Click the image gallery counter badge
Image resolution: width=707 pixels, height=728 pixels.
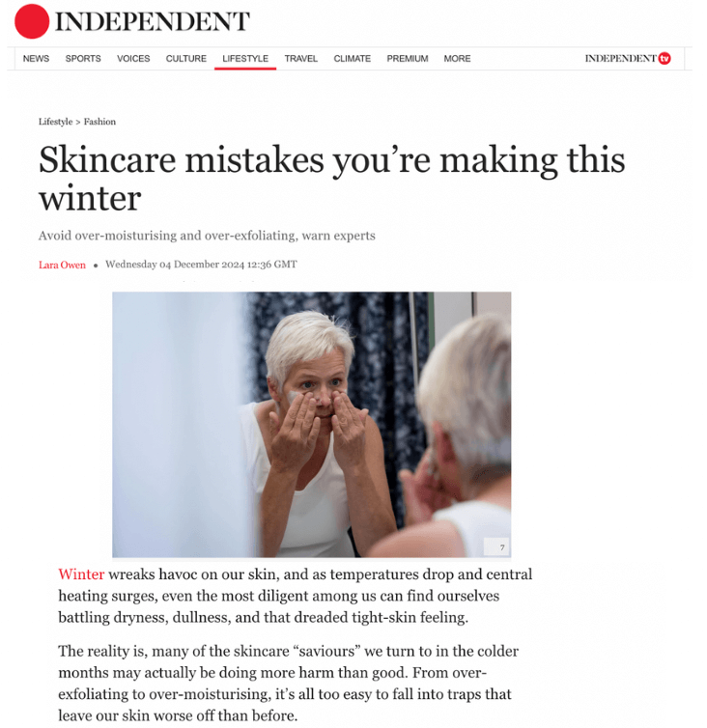496,546
